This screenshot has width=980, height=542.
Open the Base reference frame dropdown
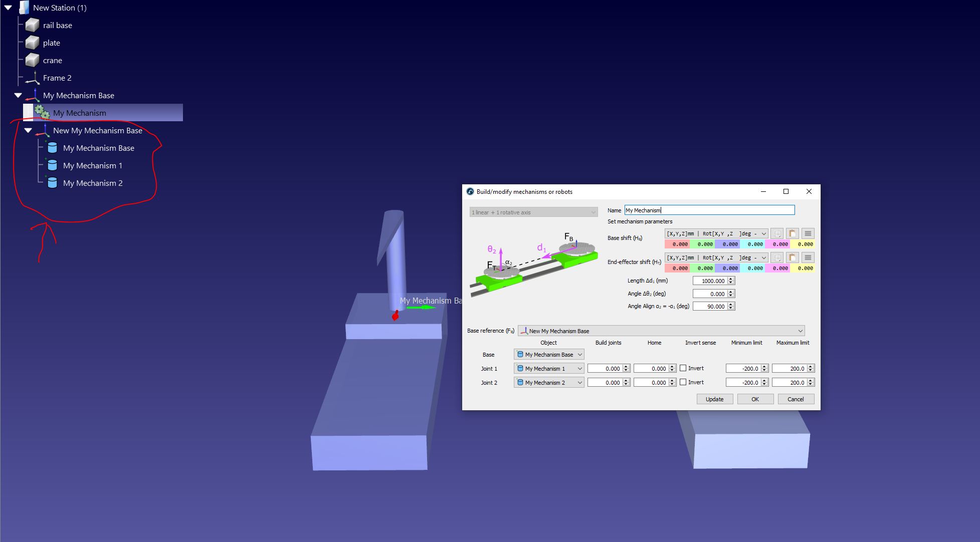(x=661, y=331)
